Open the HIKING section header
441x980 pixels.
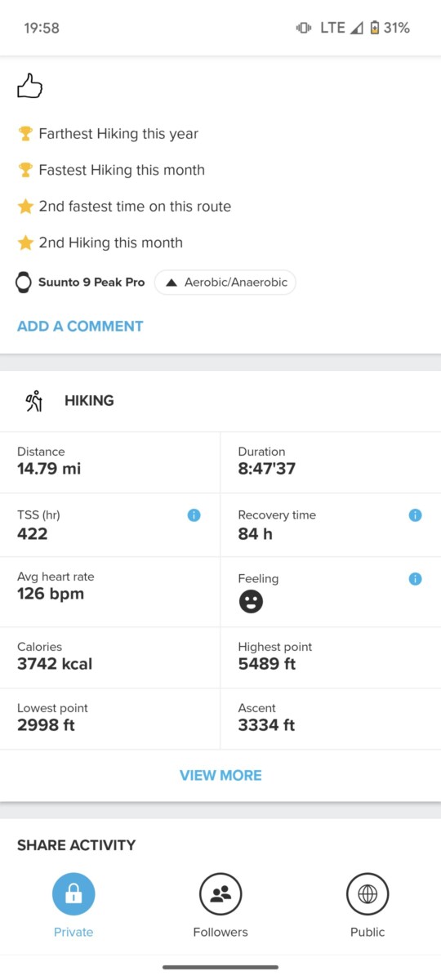[x=220, y=401]
